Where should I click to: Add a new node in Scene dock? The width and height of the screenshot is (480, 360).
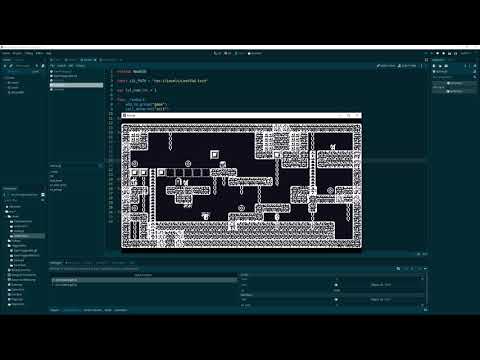5,66
